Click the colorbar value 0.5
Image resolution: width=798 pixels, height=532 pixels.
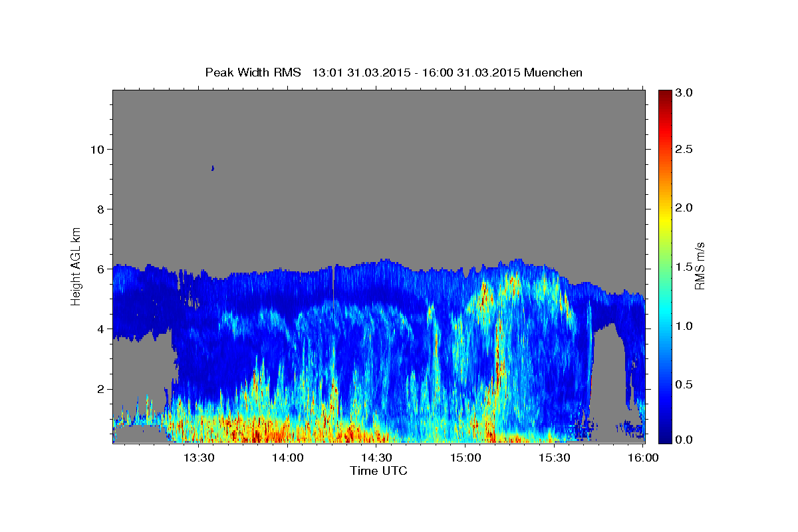click(x=684, y=384)
